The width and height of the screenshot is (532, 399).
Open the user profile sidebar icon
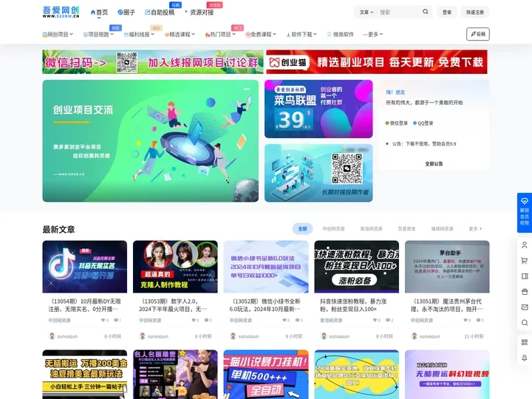pyautogui.click(x=524, y=245)
